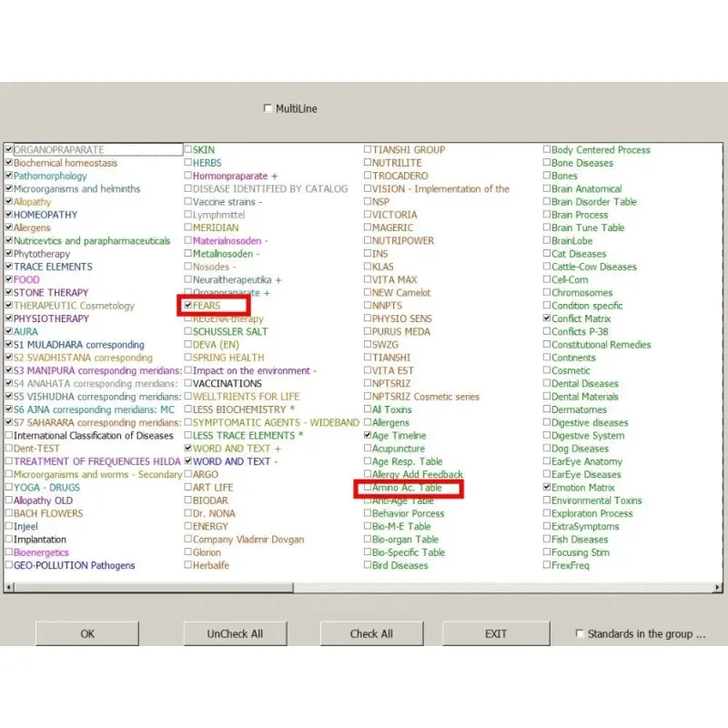Viewport: 728px width, 728px height.
Task: Click the EXIT button
Action: 496,633
